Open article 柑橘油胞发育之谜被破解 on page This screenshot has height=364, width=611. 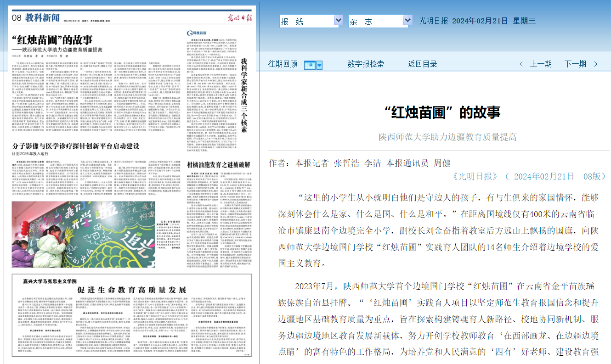(x=219, y=165)
